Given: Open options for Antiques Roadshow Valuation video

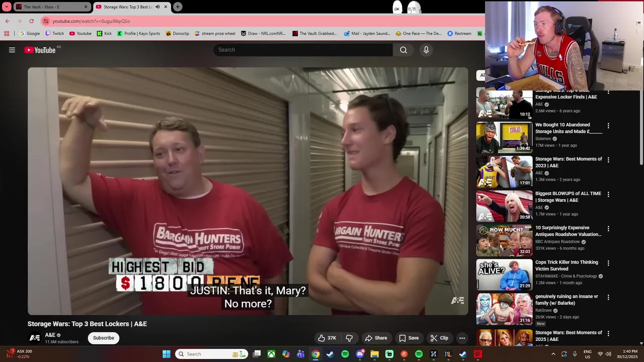Looking at the screenshot, I should tap(608, 229).
